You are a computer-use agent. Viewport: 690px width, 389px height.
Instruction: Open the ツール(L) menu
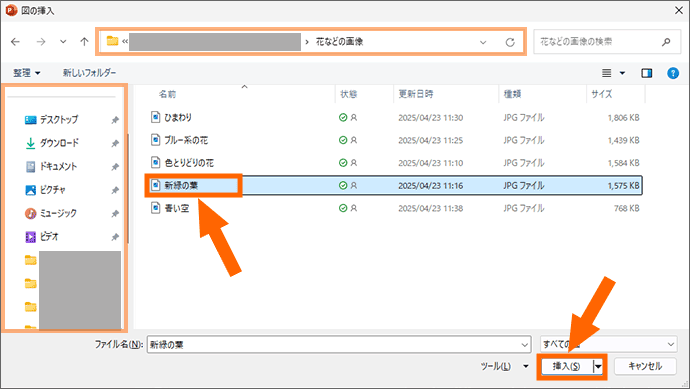504,366
